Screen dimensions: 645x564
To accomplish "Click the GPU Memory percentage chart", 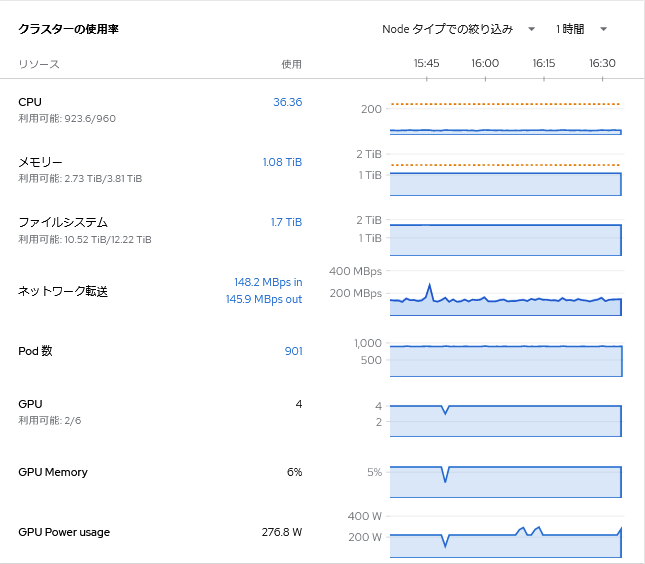I will point(506,480).
